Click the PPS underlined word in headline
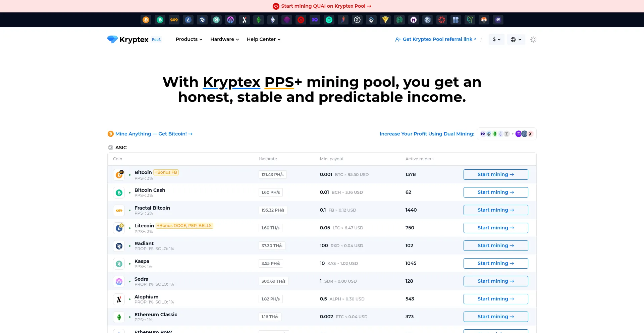Viewport: 644px width, 333px height. tap(279, 82)
